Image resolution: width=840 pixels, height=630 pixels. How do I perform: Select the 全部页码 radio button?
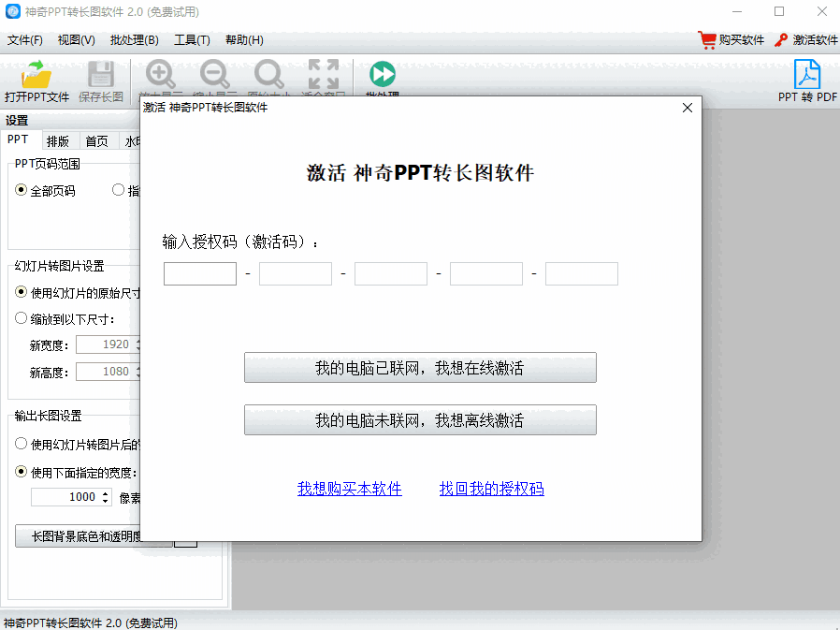pyautogui.click(x=21, y=190)
